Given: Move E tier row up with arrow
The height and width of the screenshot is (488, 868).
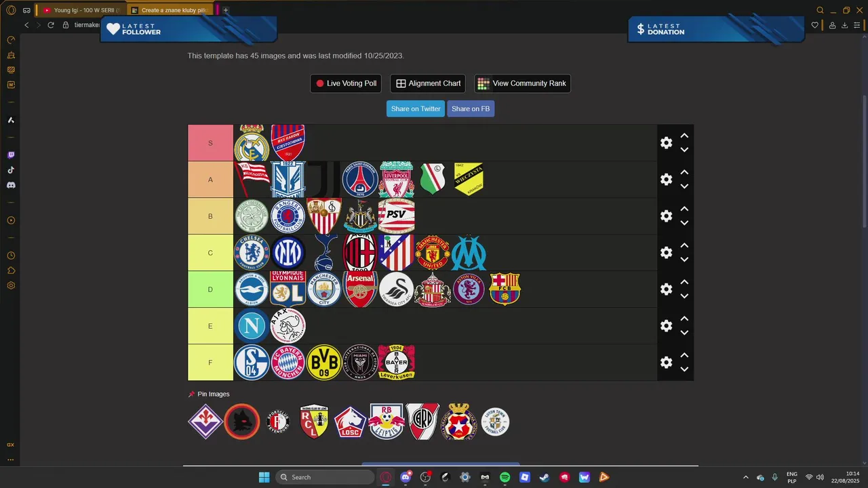Looking at the screenshot, I should pyautogui.click(x=684, y=319).
